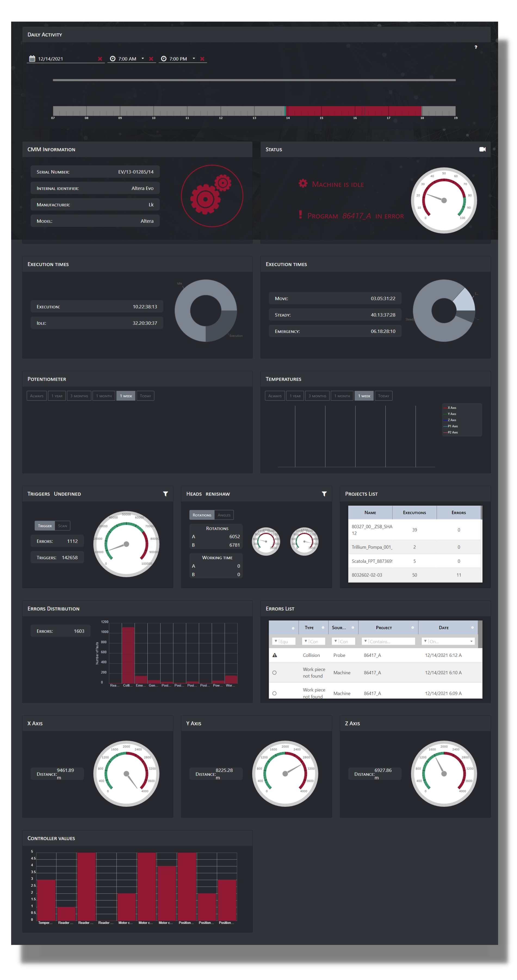Select 3 Months range in Potentiometer panel
Screen dimensions: 517x980
click(79, 396)
